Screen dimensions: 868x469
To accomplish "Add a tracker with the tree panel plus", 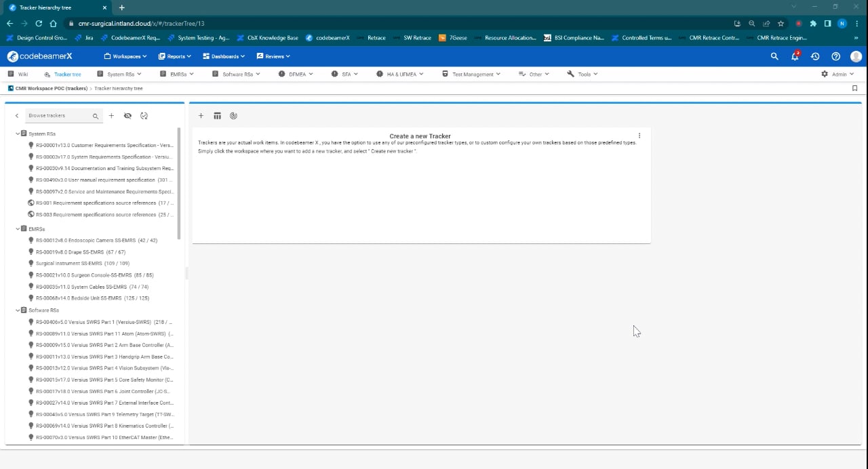I will coord(111,116).
